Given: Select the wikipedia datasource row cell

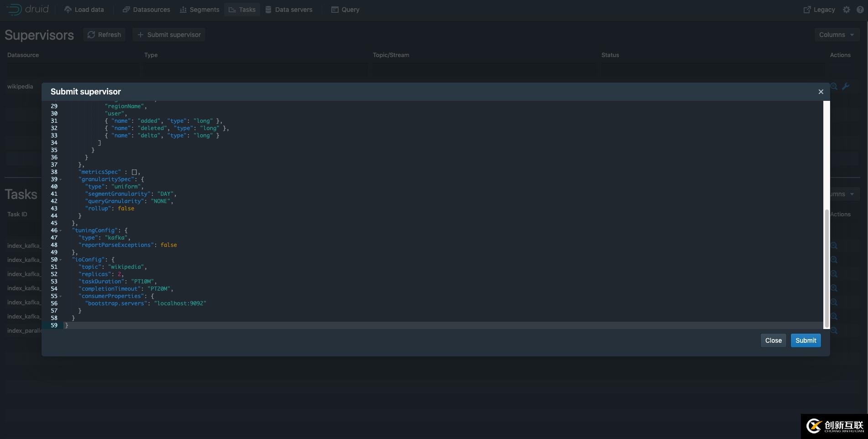Looking at the screenshot, I should [x=20, y=86].
